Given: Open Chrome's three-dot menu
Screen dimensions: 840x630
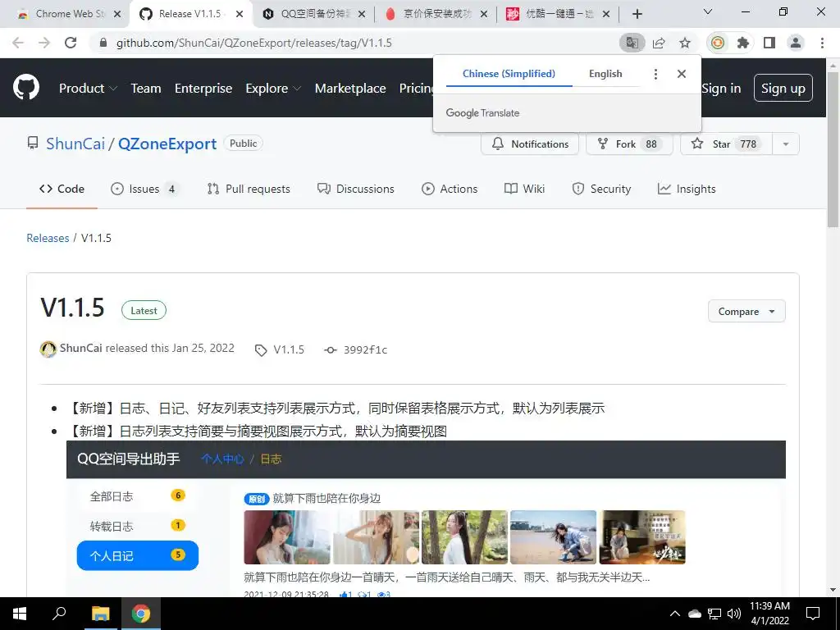Looking at the screenshot, I should pos(822,43).
